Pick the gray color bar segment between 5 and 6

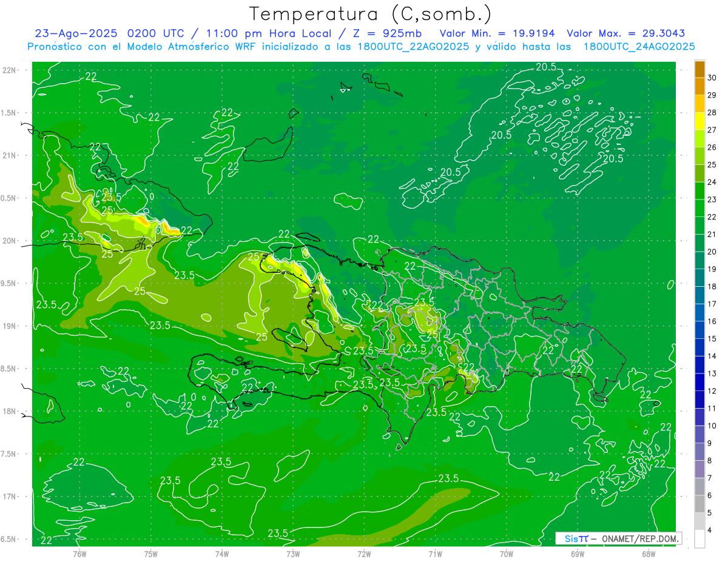[699, 504]
